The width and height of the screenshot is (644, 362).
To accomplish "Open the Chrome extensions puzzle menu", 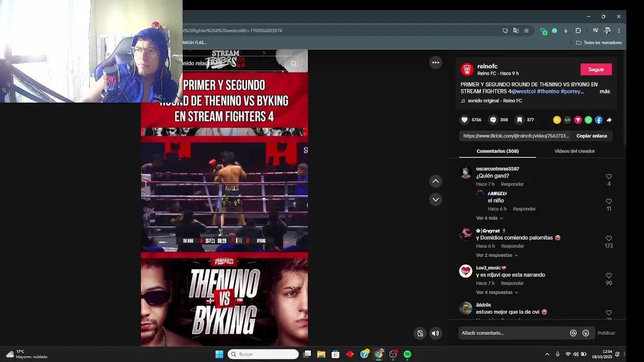I will (x=578, y=31).
